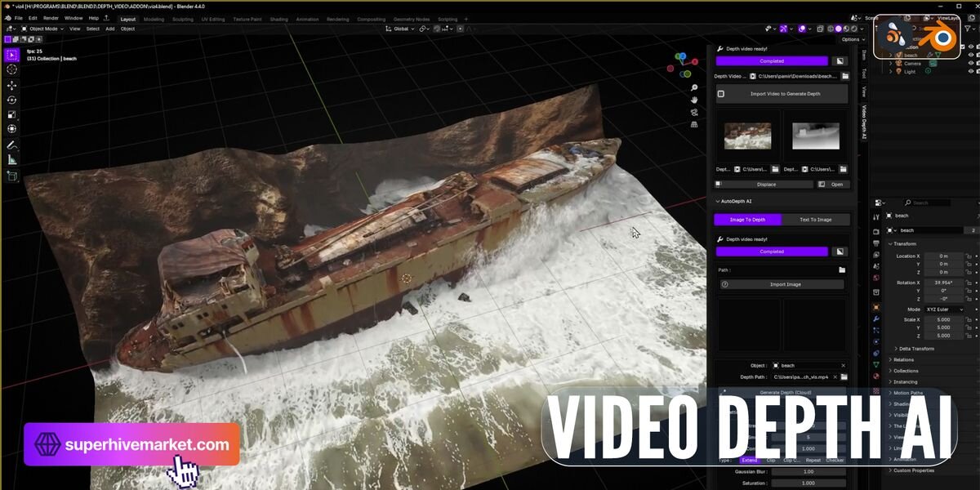The width and height of the screenshot is (980, 490).
Task: Open the File menu
Action: [x=19, y=18]
